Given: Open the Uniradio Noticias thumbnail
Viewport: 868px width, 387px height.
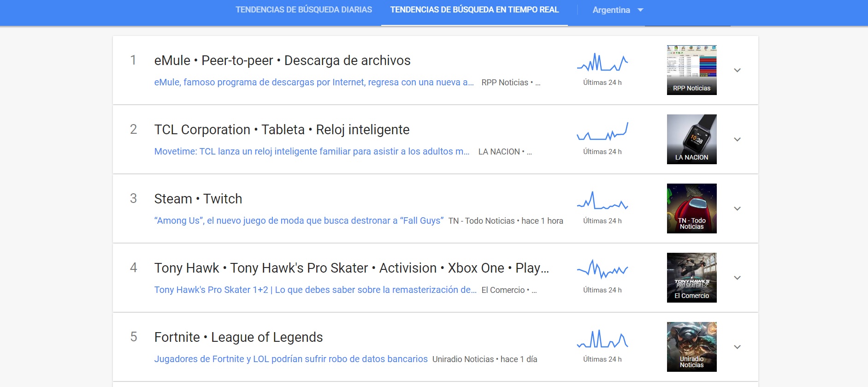Looking at the screenshot, I should point(691,347).
